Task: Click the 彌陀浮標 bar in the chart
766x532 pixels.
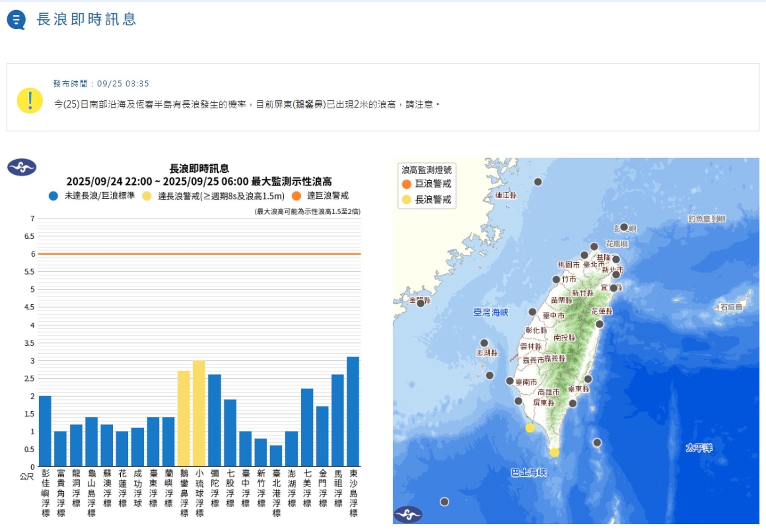Action: [214, 420]
